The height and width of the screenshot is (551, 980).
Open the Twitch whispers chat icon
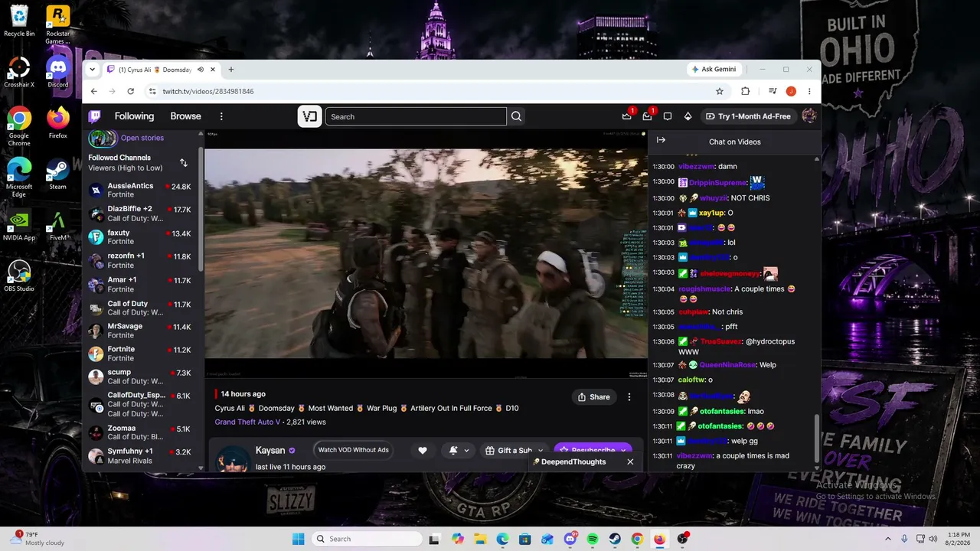[x=668, y=116]
